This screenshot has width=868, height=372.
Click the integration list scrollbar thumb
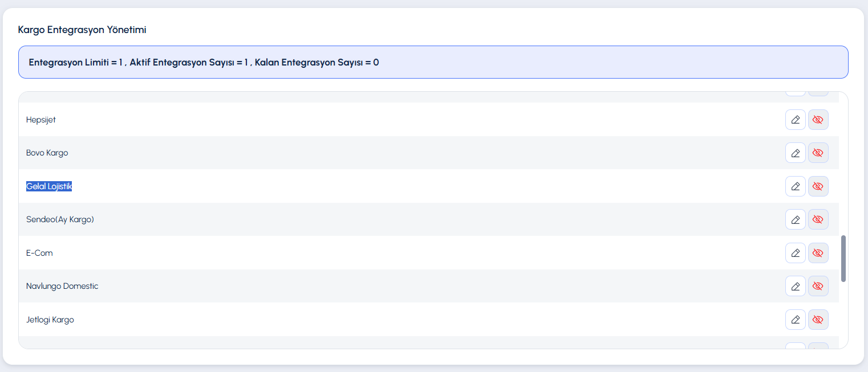pos(843,258)
